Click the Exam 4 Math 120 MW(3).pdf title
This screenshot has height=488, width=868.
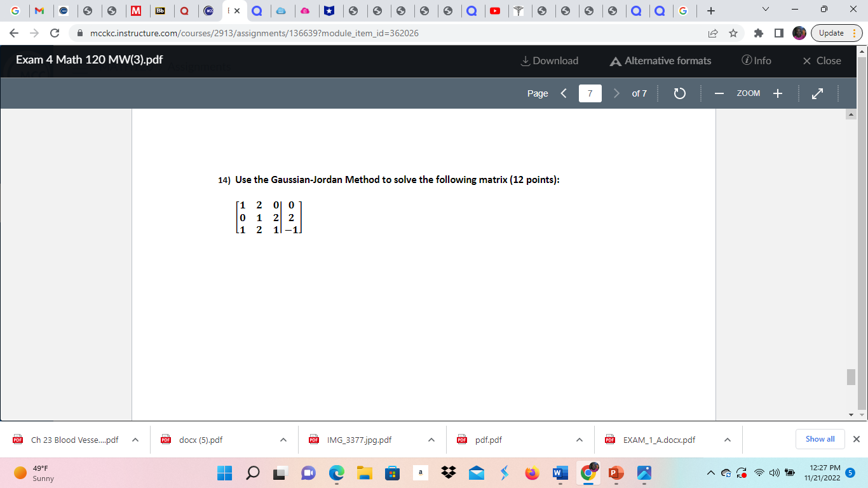(90, 60)
